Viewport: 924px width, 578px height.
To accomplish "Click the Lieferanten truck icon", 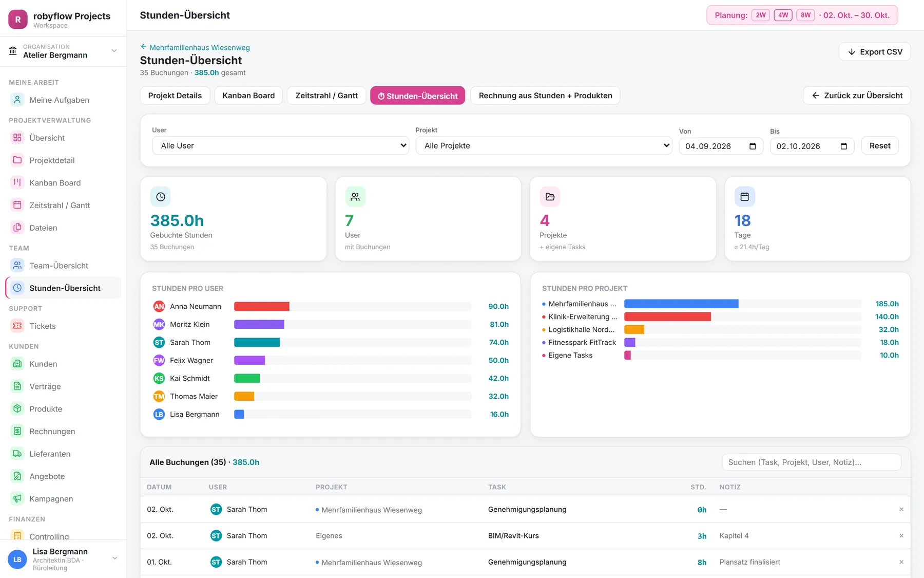I will pos(17,454).
